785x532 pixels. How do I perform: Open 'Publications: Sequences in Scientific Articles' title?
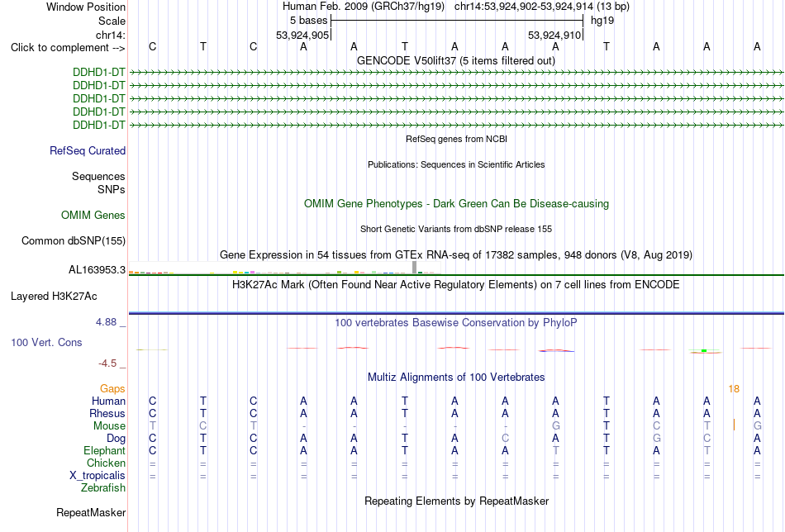pyautogui.click(x=456, y=164)
